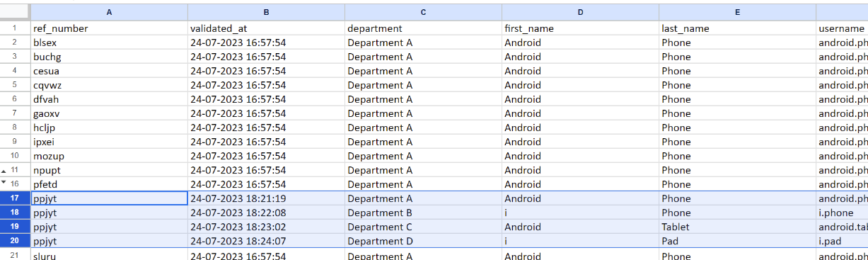Select the i.phone username cell
The height and width of the screenshot is (260, 868).
tap(842, 213)
